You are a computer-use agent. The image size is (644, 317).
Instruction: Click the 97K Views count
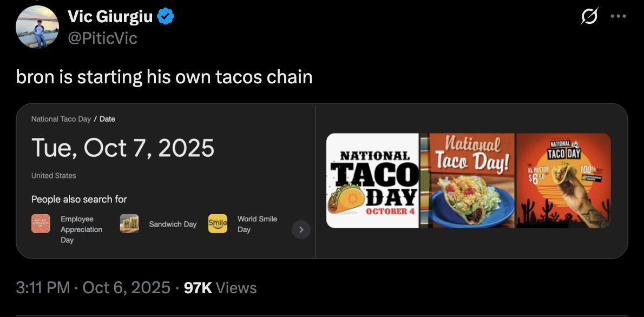220,288
